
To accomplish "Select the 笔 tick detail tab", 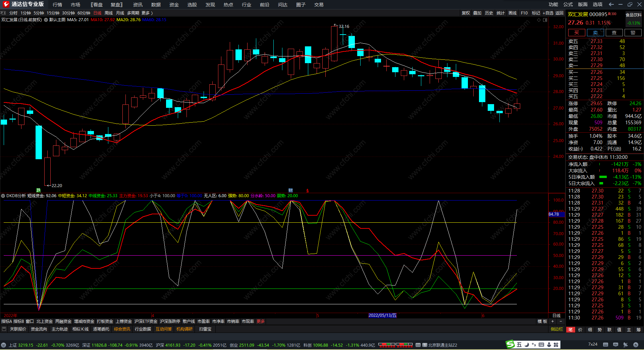I will tap(570, 330).
